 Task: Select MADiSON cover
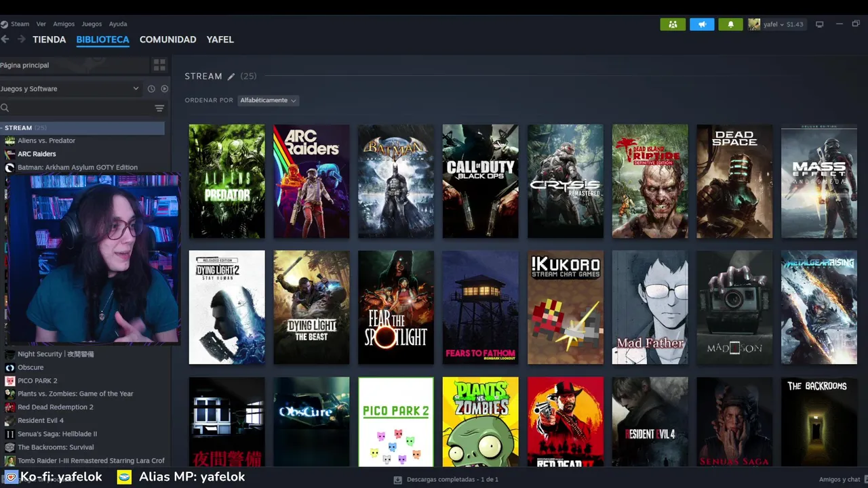click(x=734, y=308)
